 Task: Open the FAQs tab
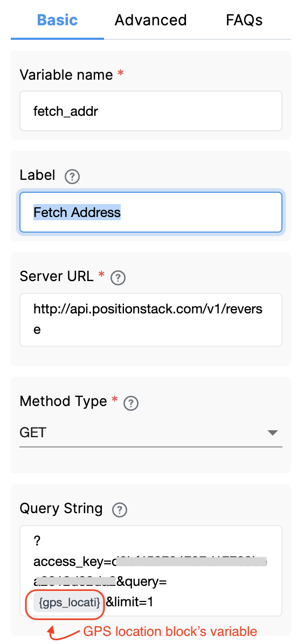click(244, 20)
